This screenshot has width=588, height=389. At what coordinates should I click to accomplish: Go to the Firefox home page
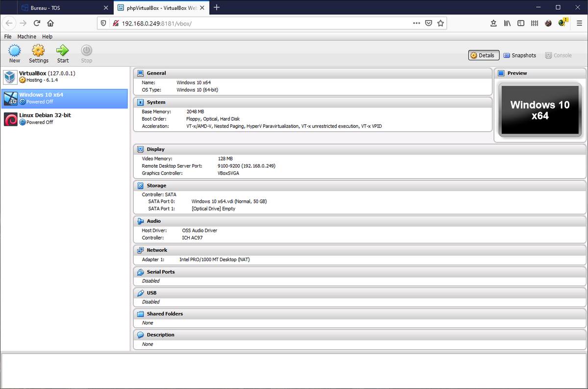click(x=50, y=23)
